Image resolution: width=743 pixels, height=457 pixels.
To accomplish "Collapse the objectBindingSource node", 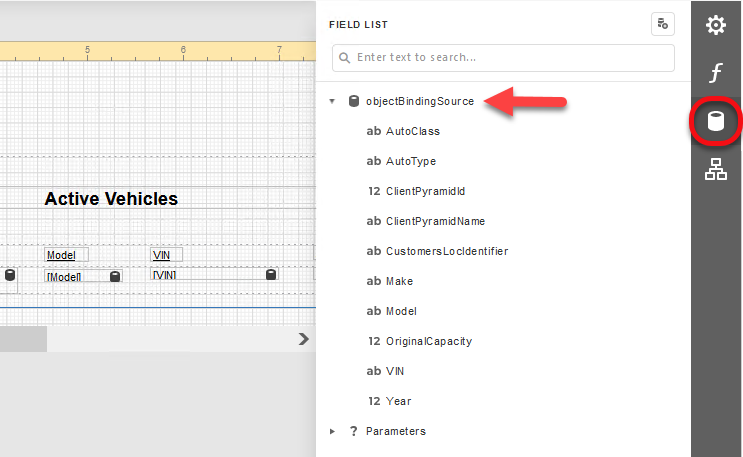I will coord(332,101).
